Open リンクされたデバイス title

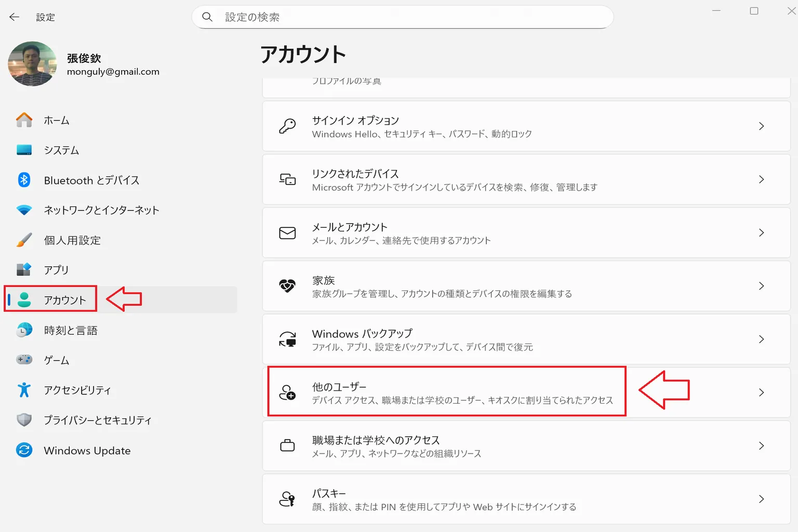[355, 174]
